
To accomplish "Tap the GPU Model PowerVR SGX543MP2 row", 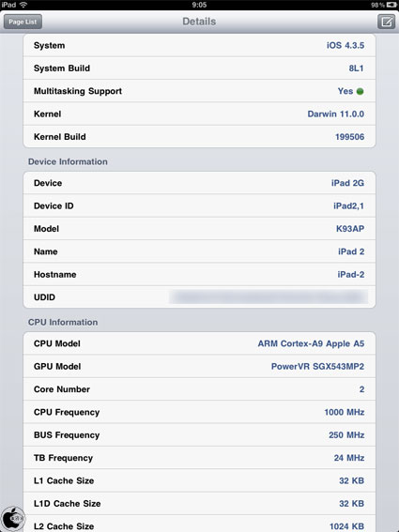I will tap(199, 367).
